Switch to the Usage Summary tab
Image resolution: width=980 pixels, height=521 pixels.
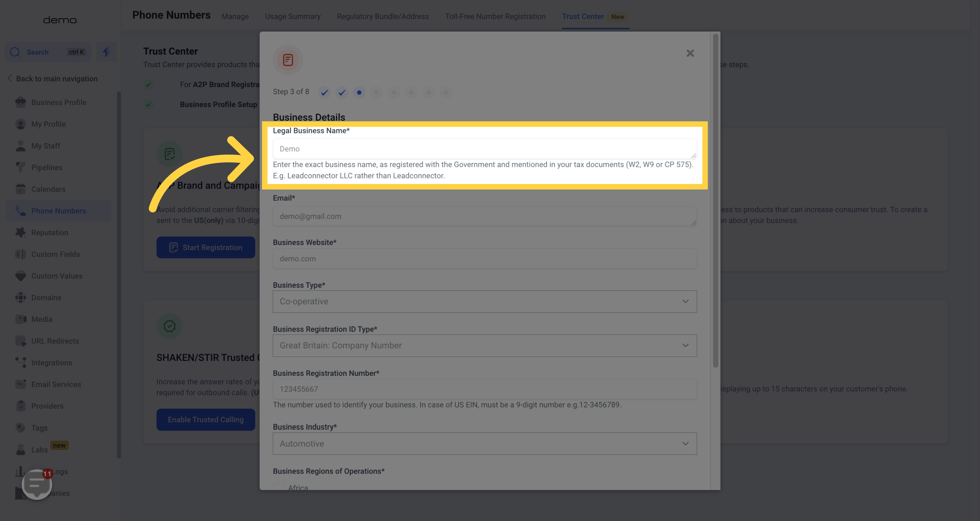pos(293,16)
